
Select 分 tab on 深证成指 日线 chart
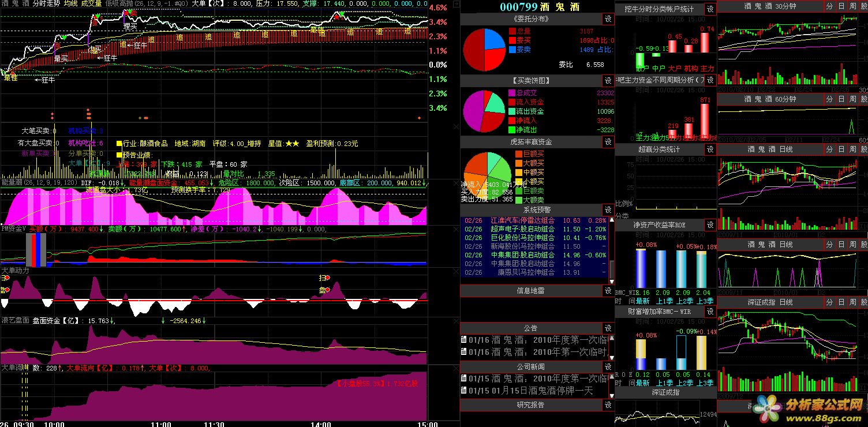pyautogui.click(x=829, y=302)
